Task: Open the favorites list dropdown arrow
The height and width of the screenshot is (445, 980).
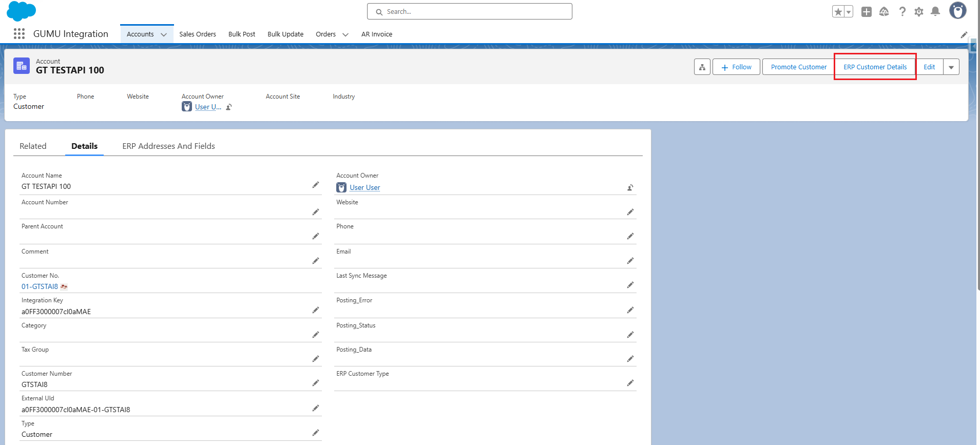Action: pyautogui.click(x=849, y=12)
